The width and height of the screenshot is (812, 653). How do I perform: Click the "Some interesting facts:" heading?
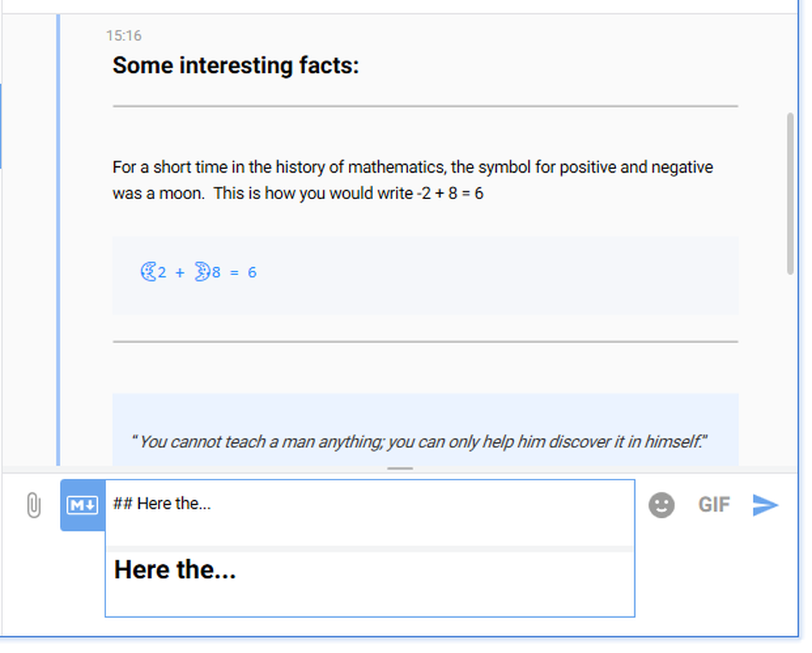tap(236, 66)
